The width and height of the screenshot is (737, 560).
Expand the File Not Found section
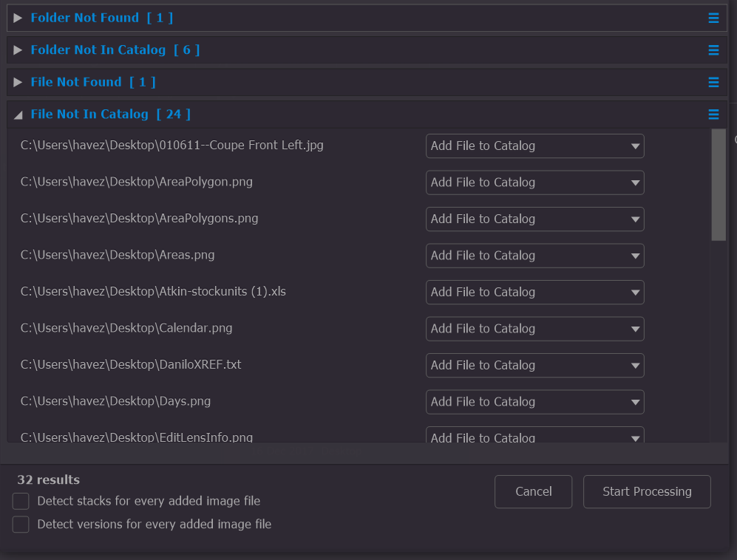[18, 82]
